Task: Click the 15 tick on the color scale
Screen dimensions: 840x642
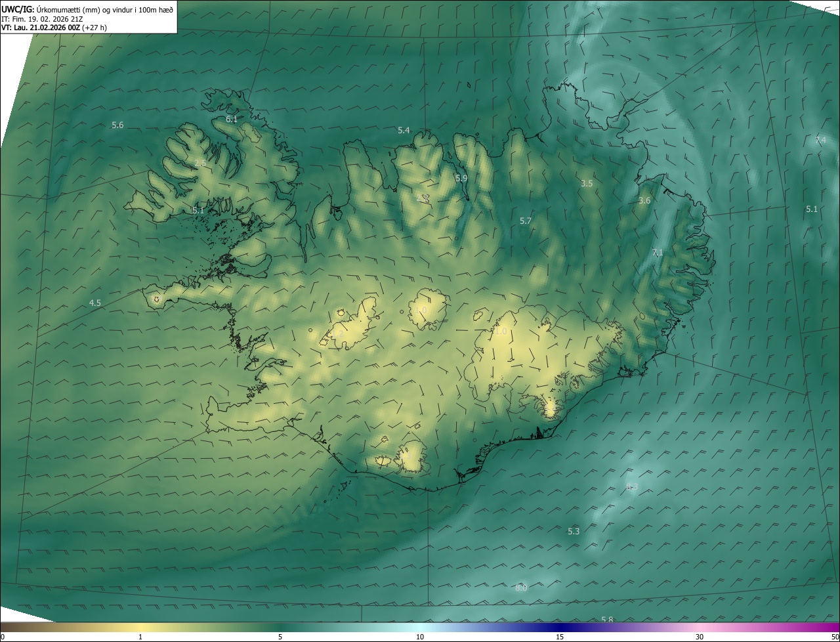Action: coord(560,637)
